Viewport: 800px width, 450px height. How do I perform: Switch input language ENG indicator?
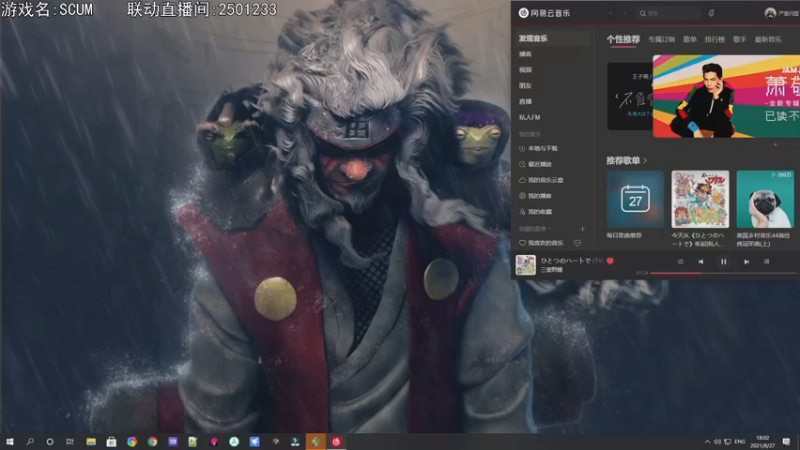[x=740, y=441]
